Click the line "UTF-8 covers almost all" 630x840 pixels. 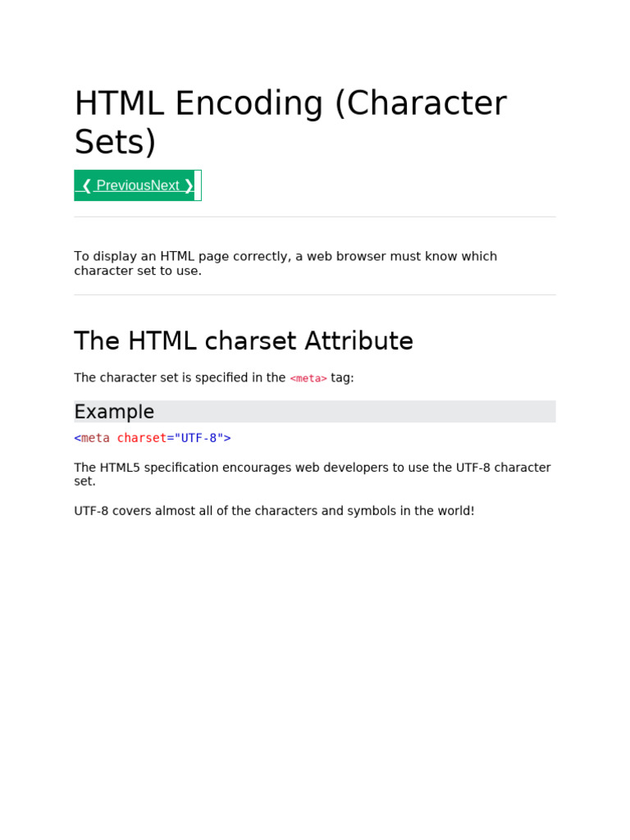click(274, 511)
